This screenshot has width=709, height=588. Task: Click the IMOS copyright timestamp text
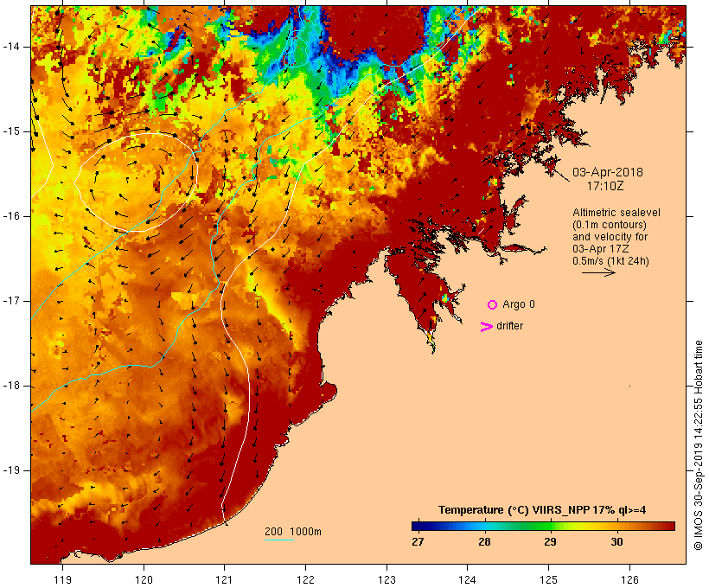(698, 445)
